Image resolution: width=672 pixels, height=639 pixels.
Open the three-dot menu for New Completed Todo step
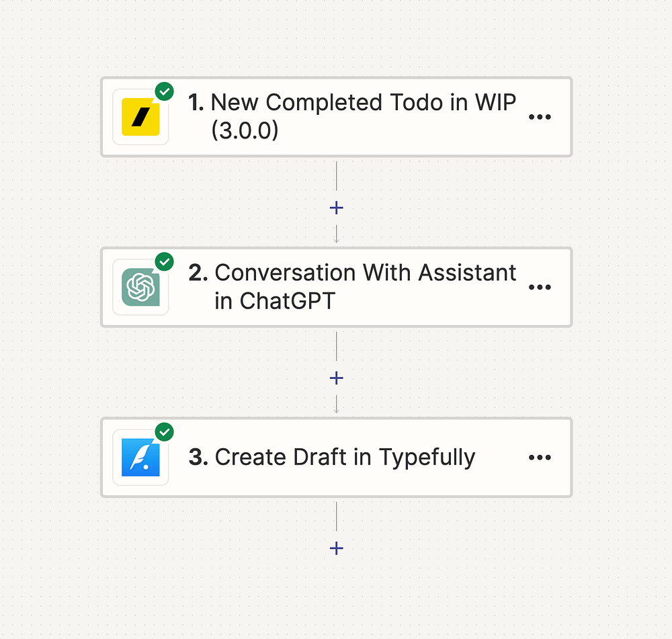[x=540, y=117]
